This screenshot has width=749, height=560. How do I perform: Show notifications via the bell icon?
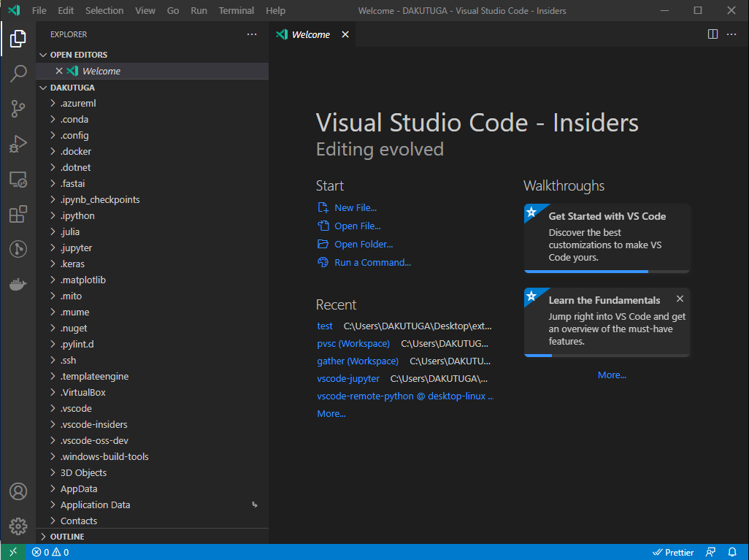[x=732, y=552]
